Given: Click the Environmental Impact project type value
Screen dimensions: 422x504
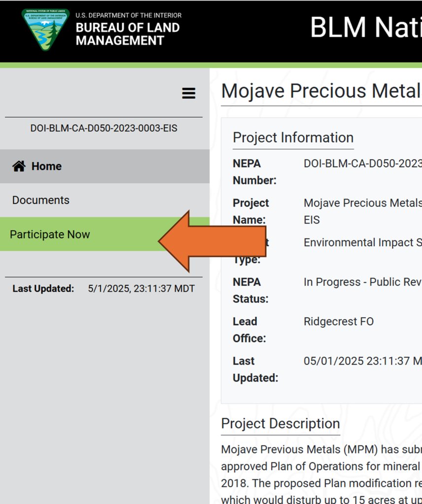Looking at the screenshot, I should click(363, 242).
